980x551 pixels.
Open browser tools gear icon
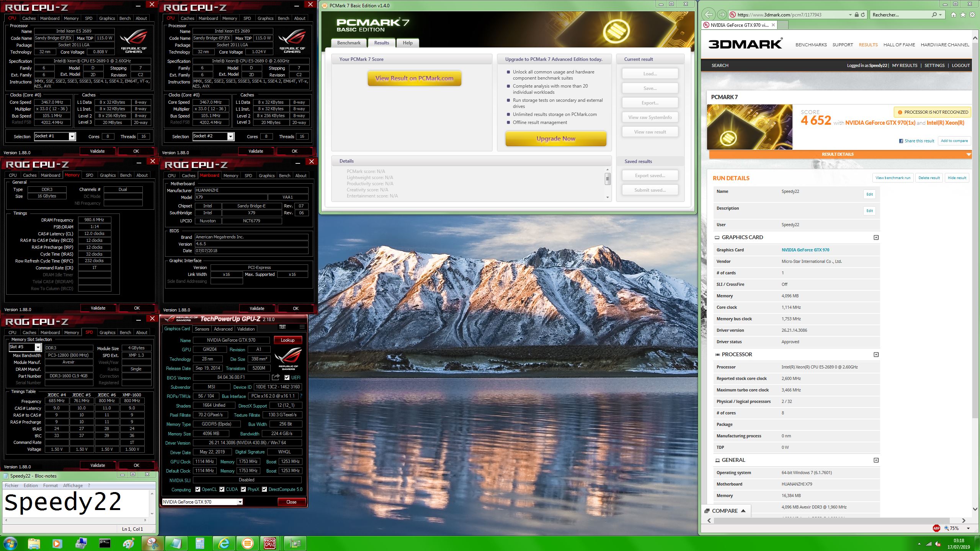[972, 15]
